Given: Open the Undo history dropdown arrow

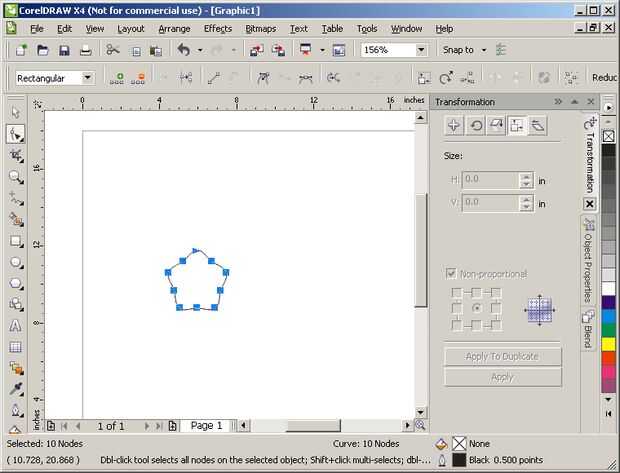Looking at the screenshot, I should coord(200,50).
